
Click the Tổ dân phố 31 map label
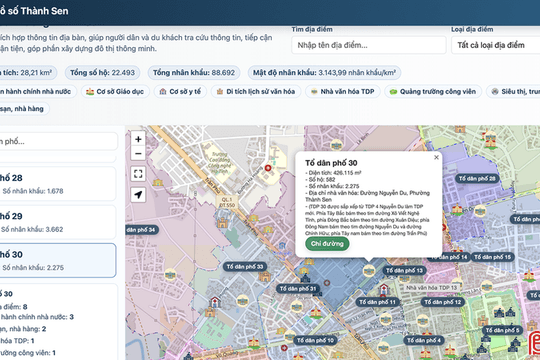coord(298,289)
